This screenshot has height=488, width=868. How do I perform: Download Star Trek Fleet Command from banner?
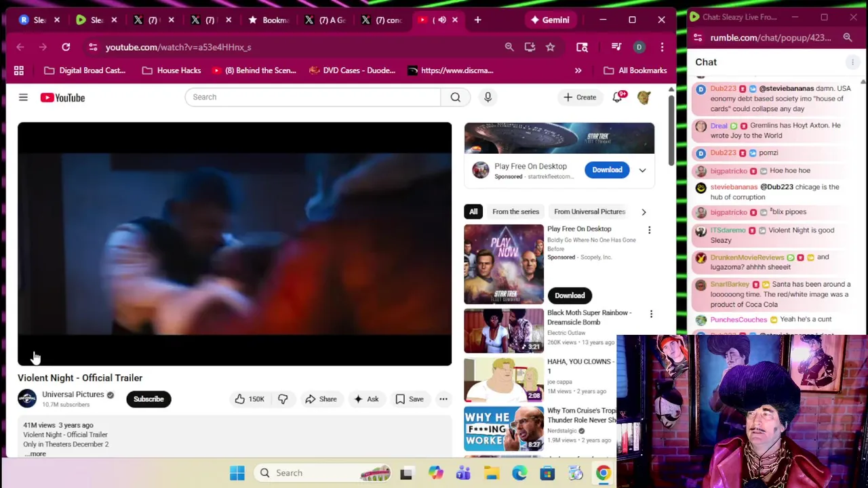pos(607,170)
